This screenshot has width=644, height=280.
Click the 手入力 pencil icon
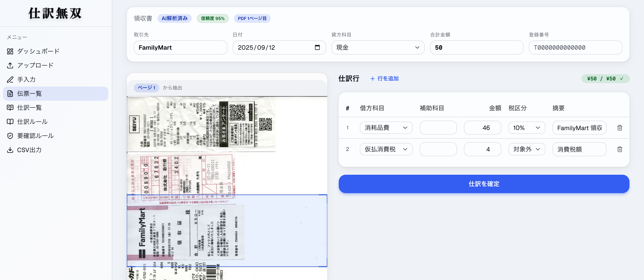(10, 79)
